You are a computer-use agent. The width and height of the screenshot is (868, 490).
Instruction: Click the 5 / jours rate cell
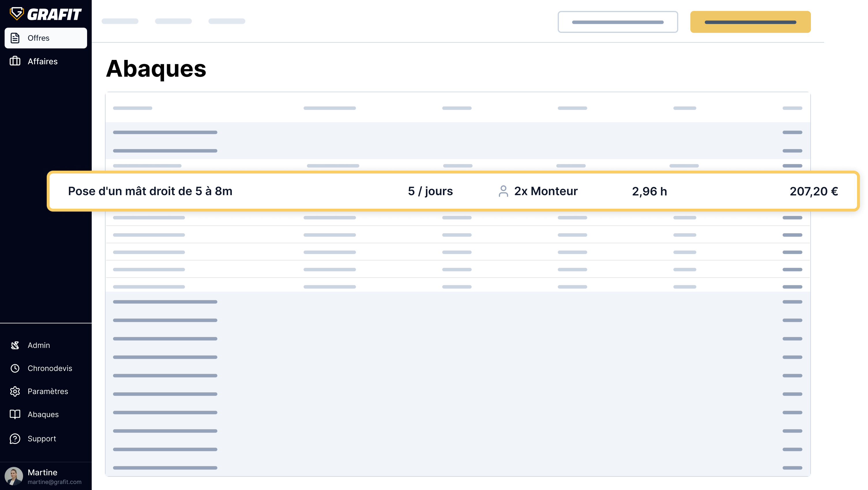tap(430, 191)
